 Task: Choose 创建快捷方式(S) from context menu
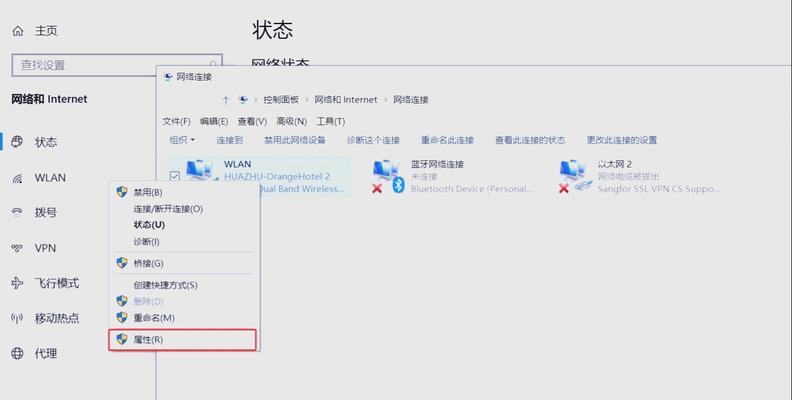[x=184, y=285]
